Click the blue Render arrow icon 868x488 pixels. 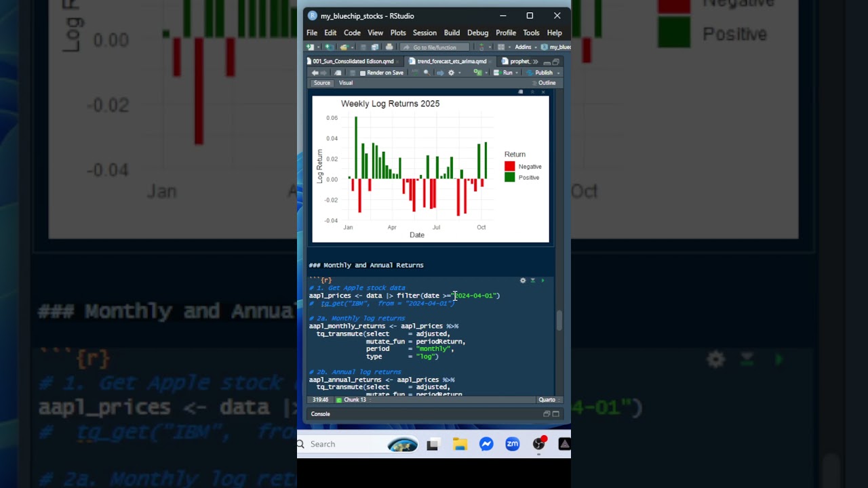[440, 73]
